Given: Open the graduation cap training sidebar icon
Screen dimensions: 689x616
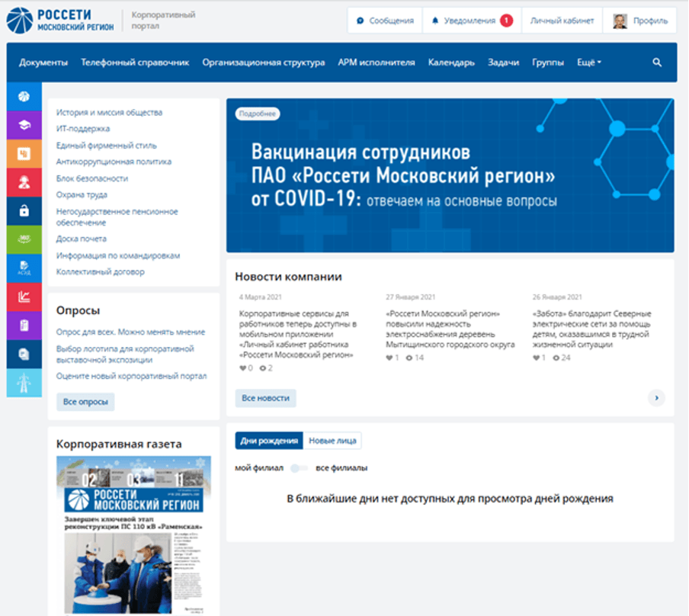Looking at the screenshot, I should pos(24,125).
